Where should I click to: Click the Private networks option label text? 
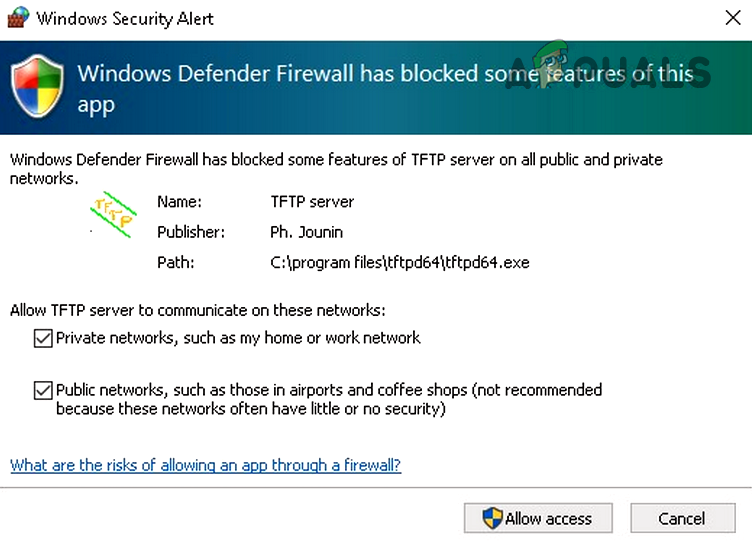pyautogui.click(x=238, y=338)
